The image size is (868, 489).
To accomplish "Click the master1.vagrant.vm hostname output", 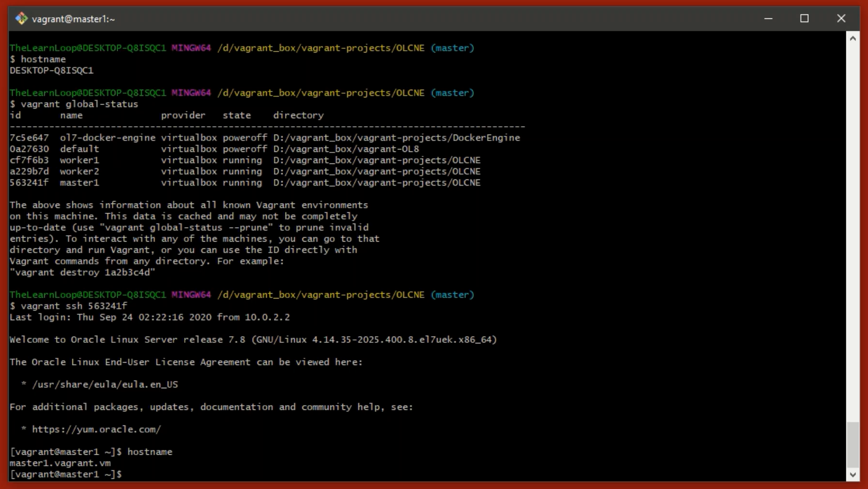I will [60, 463].
